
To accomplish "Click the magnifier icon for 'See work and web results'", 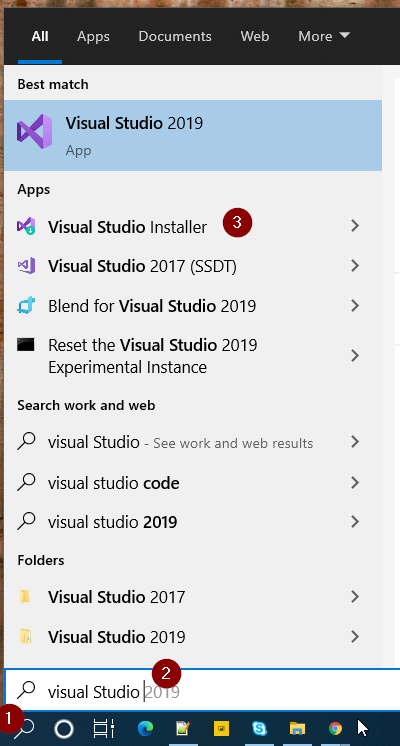I will click(26, 442).
